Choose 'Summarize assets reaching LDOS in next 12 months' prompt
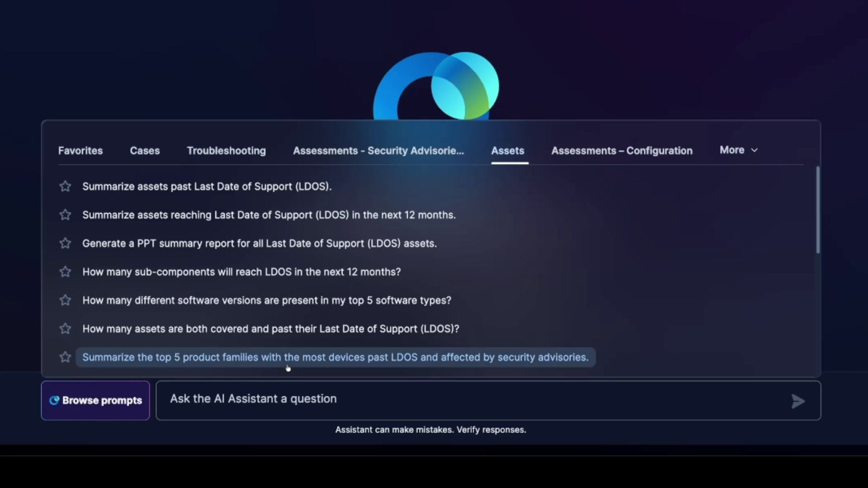This screenshot has width=868, height=488. pos(269,215)
